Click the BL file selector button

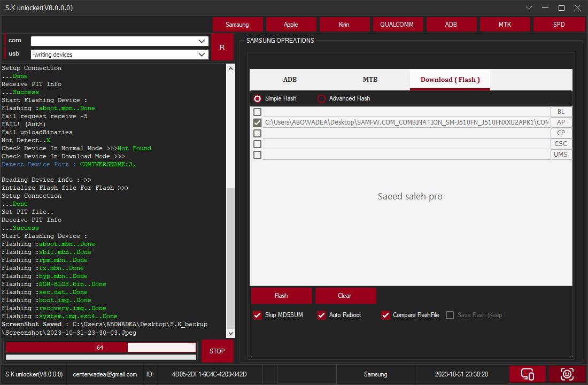pos(561,112)
